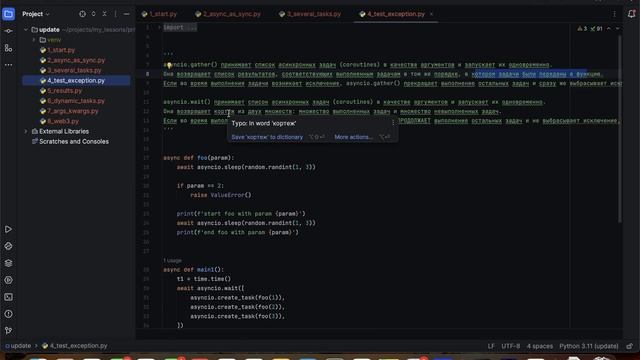Select 4_test_exception.py in project tree

tap(77, 81)
